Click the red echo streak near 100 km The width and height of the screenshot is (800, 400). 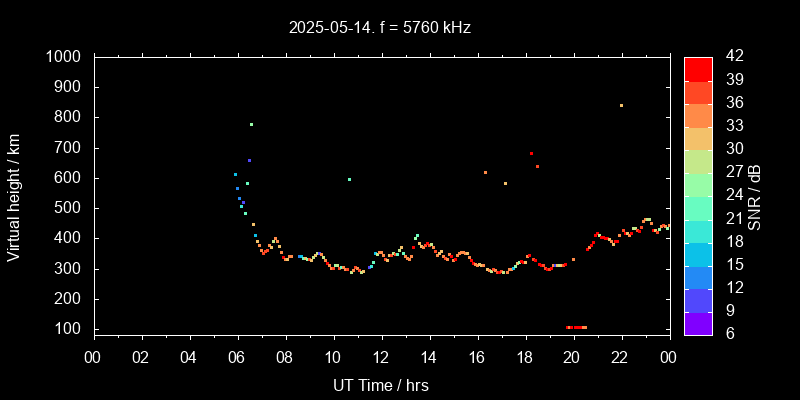[576, 327]
